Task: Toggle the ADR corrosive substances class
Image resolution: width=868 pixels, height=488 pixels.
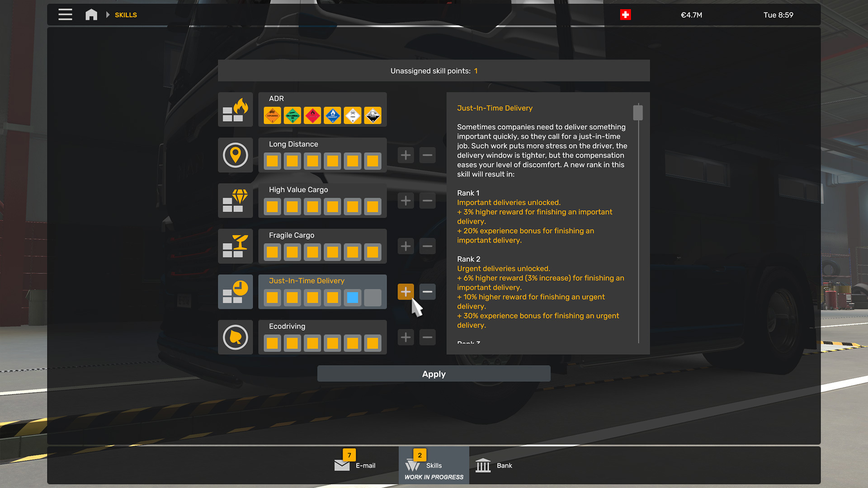Action: pyautogui.click(x=373, y=116)
